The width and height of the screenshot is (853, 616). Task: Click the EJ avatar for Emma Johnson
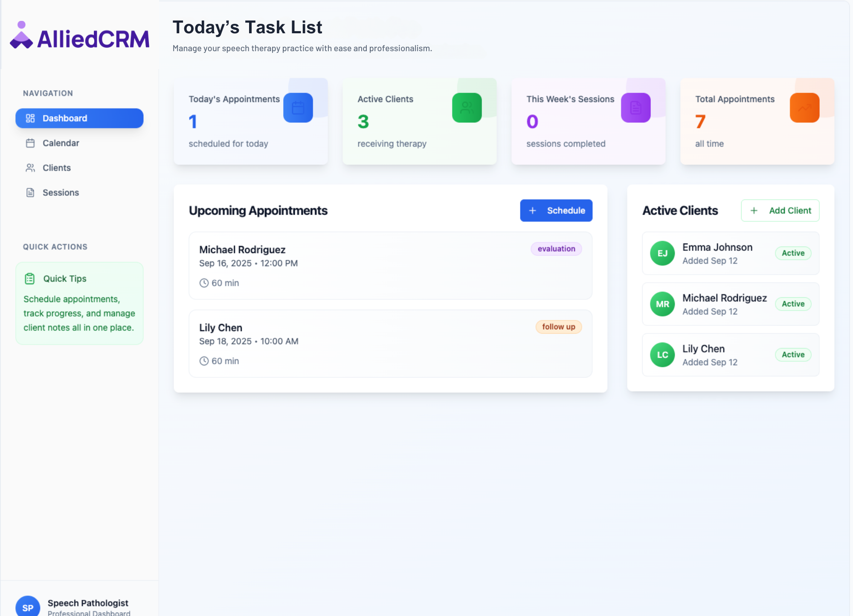(x=662, y=253)
